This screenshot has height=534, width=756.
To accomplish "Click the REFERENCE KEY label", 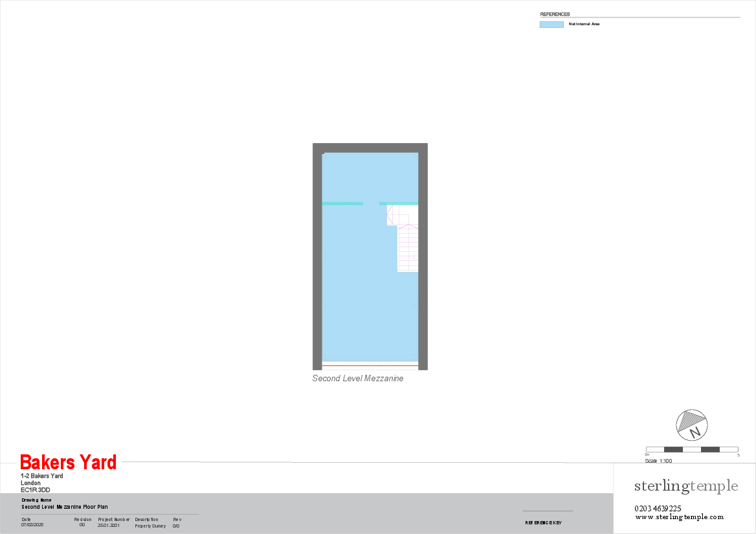I will pyautogui.click(x=543, y=522).
